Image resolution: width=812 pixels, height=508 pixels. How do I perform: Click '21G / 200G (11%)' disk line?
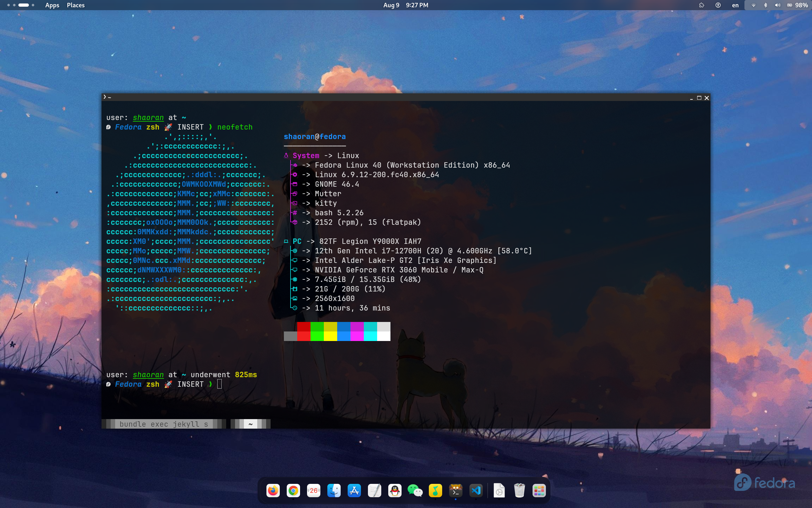(x=350, y=289)
